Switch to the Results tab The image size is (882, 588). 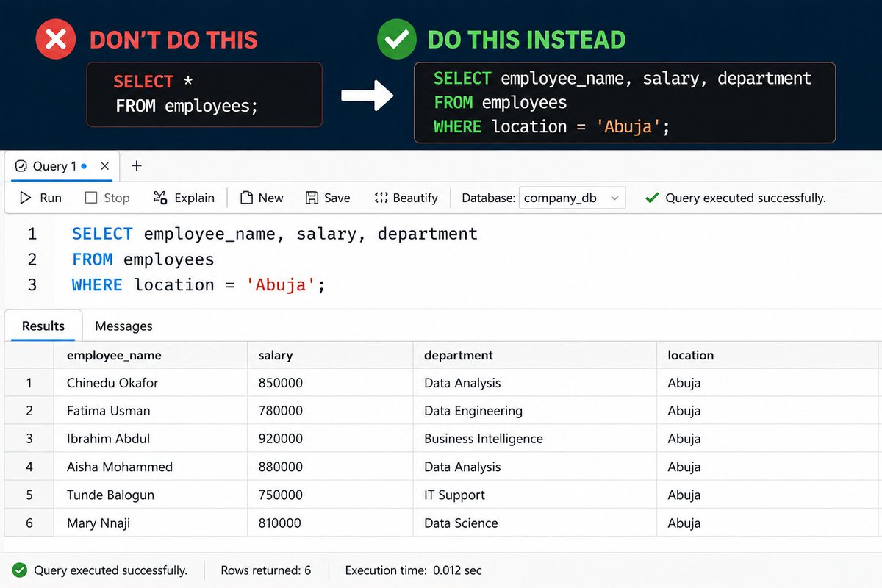tap(43, 326)
